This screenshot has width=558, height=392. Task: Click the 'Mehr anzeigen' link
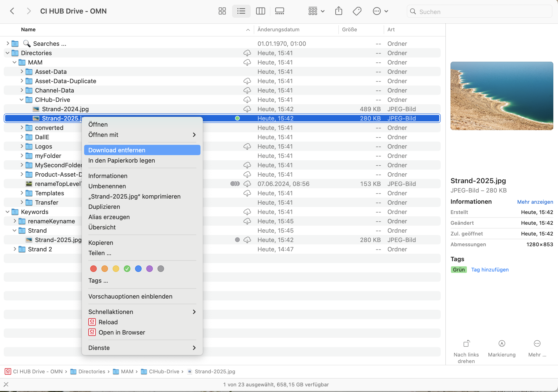535,202
